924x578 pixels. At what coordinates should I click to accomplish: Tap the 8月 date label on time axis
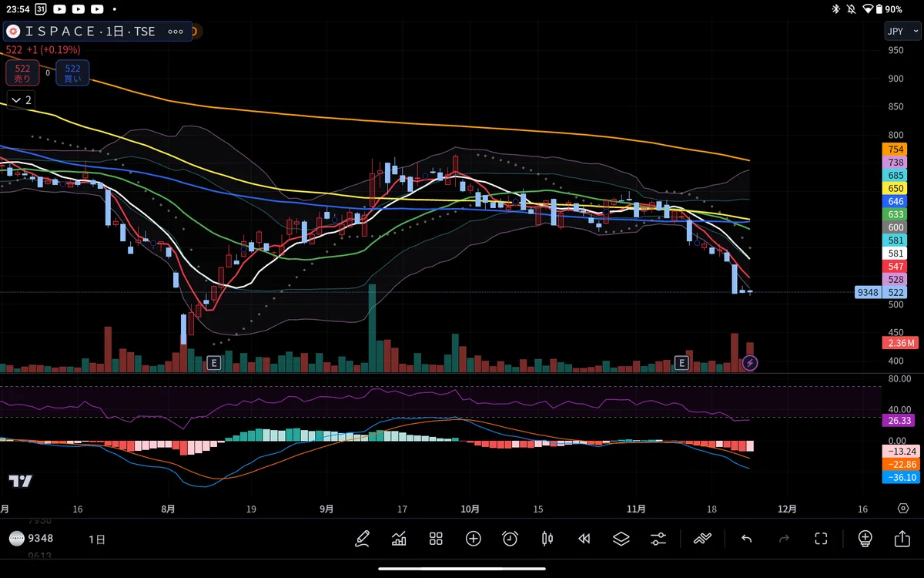click(x=169, y=509)
